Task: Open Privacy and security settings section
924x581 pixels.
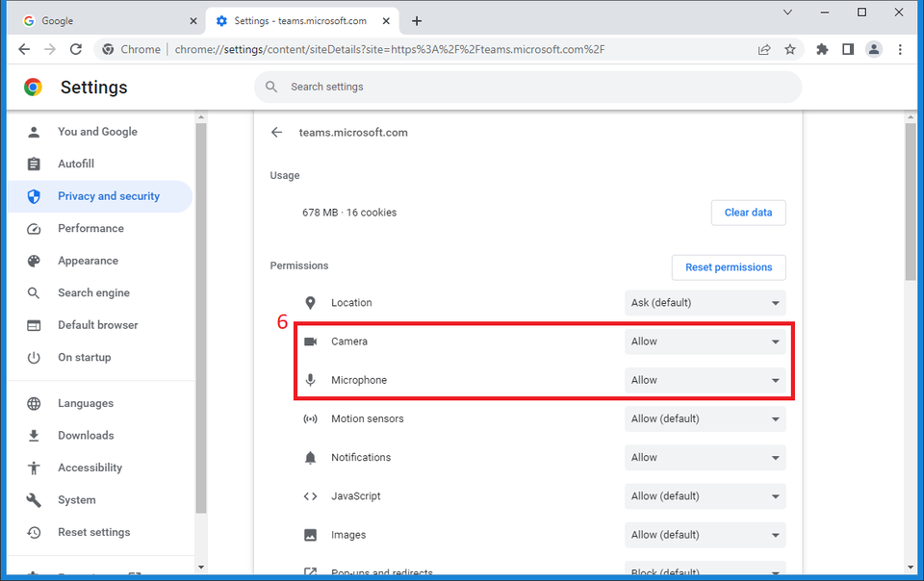Action: (x=108, y=196)
